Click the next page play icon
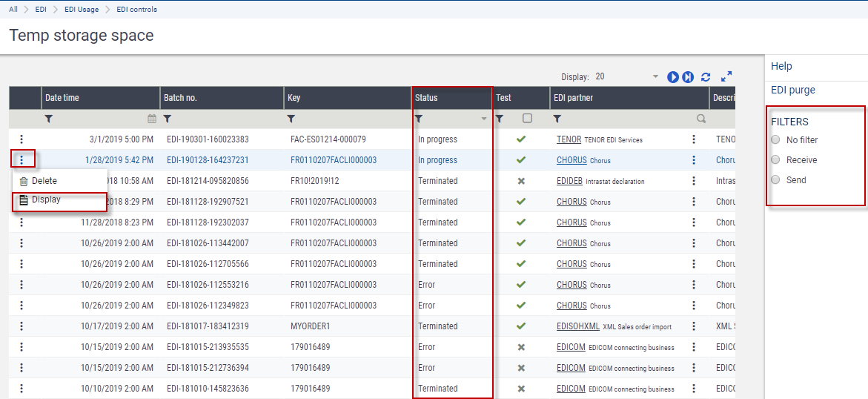868x399 pixels. [x=673, y=77]
